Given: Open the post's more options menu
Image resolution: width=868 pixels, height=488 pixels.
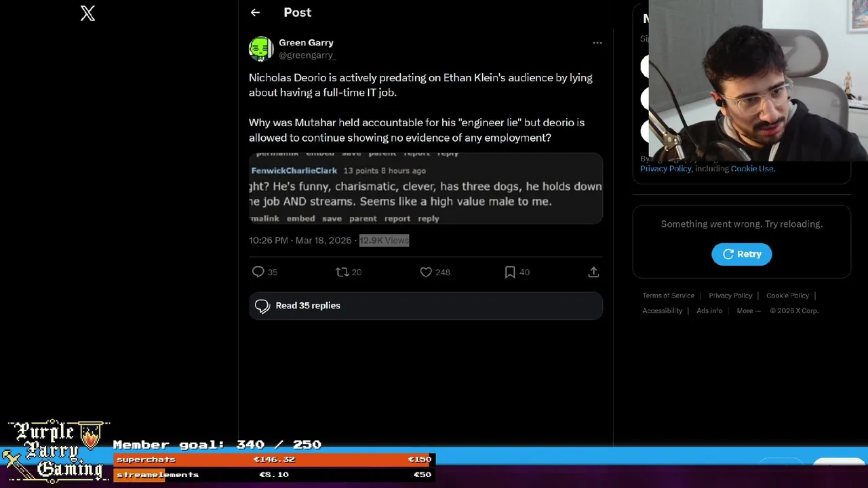Looking at the screenshot, I should 597,43.
